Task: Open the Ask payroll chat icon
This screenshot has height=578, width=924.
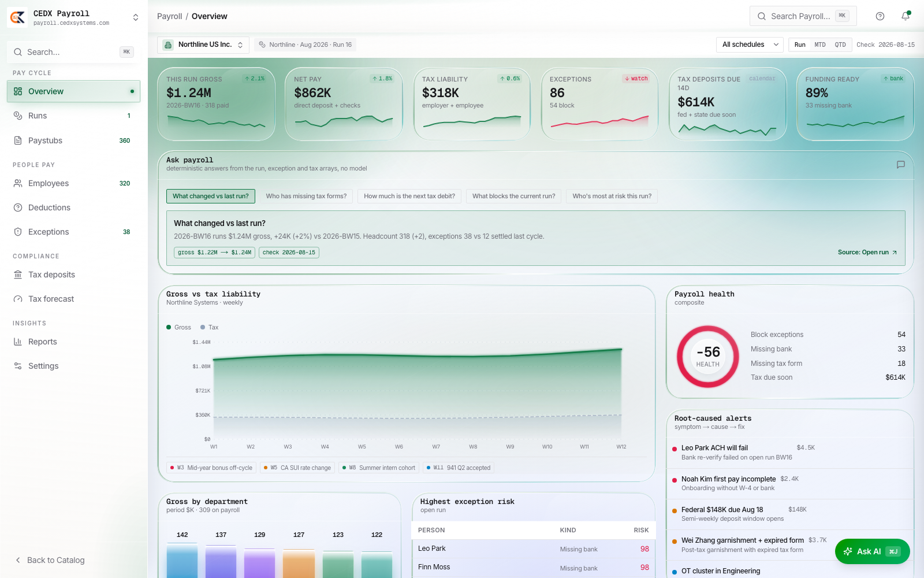Action: point(900,165)
